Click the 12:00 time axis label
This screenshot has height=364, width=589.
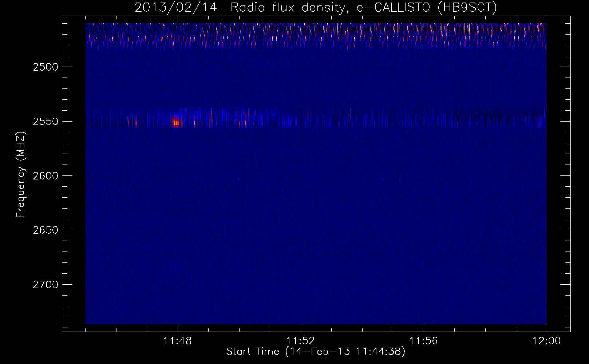pos(546,341)
